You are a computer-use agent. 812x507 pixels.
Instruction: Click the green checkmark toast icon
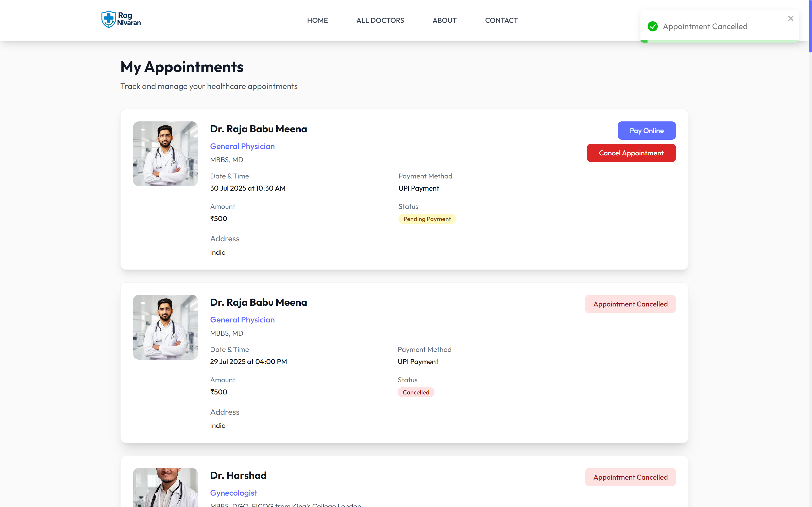652,26
